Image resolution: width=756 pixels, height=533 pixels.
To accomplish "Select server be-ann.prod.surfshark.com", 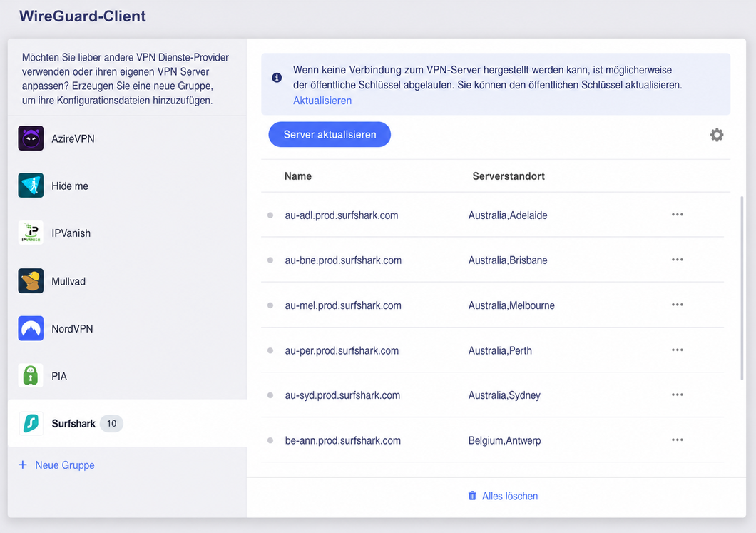I will point(343,440).
